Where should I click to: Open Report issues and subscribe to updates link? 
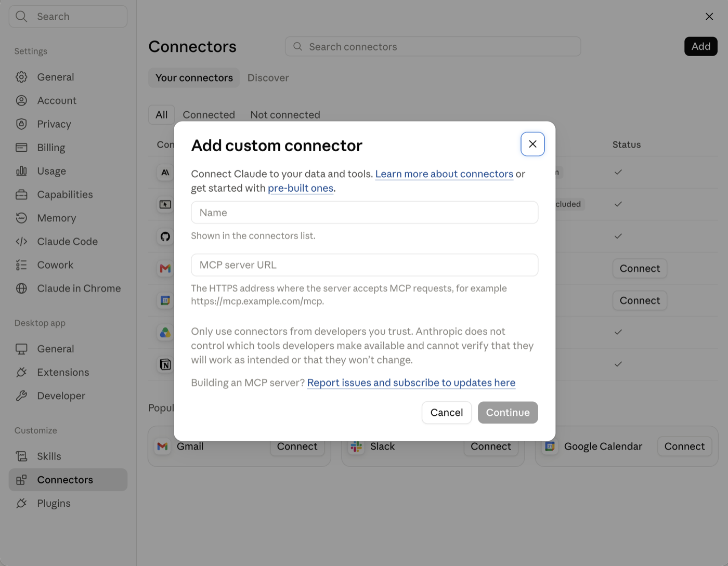tap(411, 383)
